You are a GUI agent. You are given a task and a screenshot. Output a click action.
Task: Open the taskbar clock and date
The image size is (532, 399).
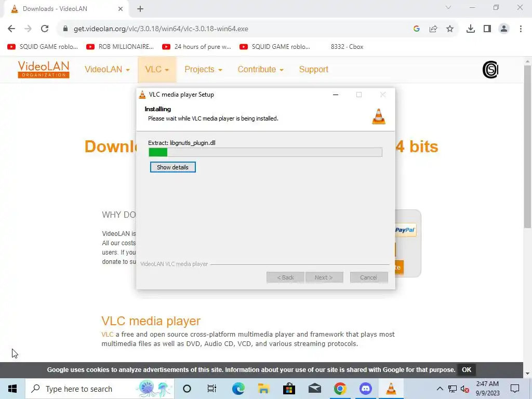pyautogui.click(x=487, y=389)
